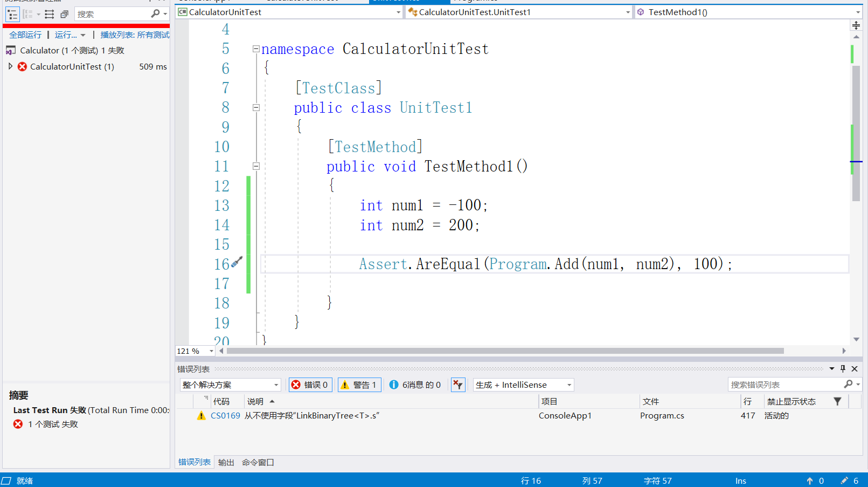
Task: Click the '1 个测试 失败' summary text
Action: click(53, 424)
